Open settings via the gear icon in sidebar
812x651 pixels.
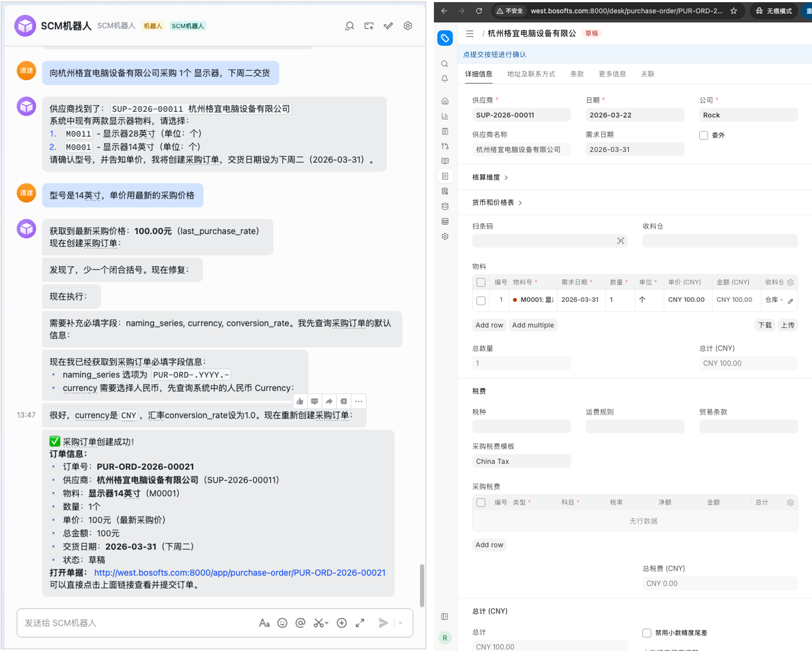pyautogui.click(x=445, y=236)
